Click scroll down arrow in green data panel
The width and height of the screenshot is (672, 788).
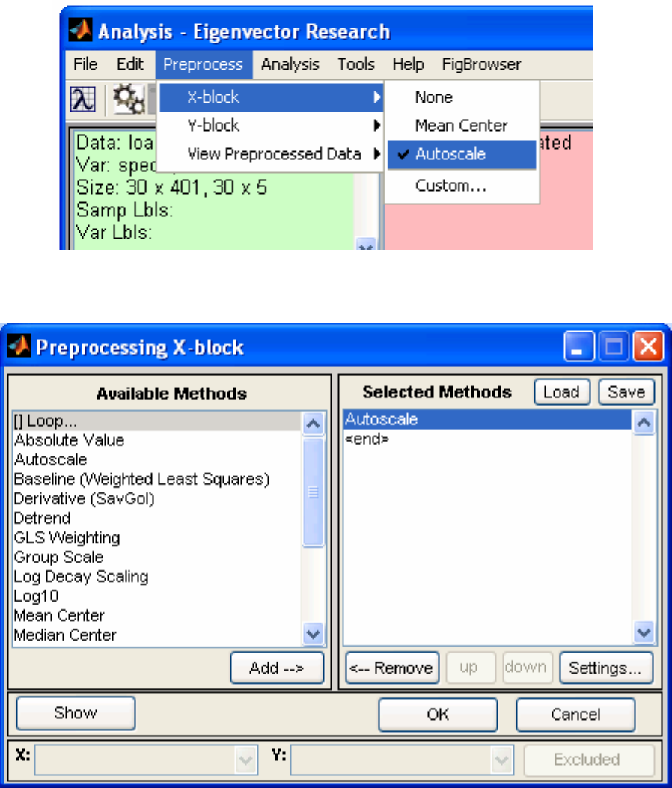[x=365, y=244]
